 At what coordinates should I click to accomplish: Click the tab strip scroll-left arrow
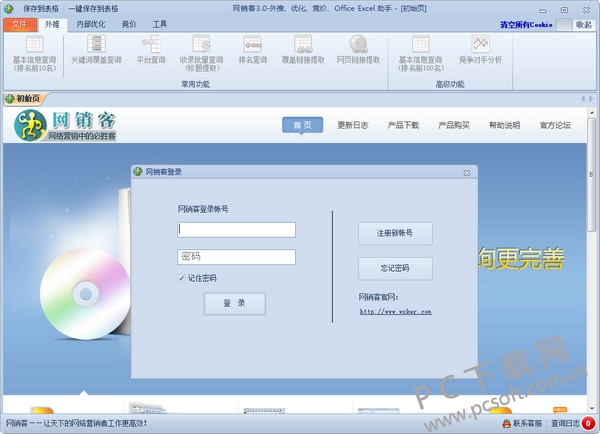(583, 99)
